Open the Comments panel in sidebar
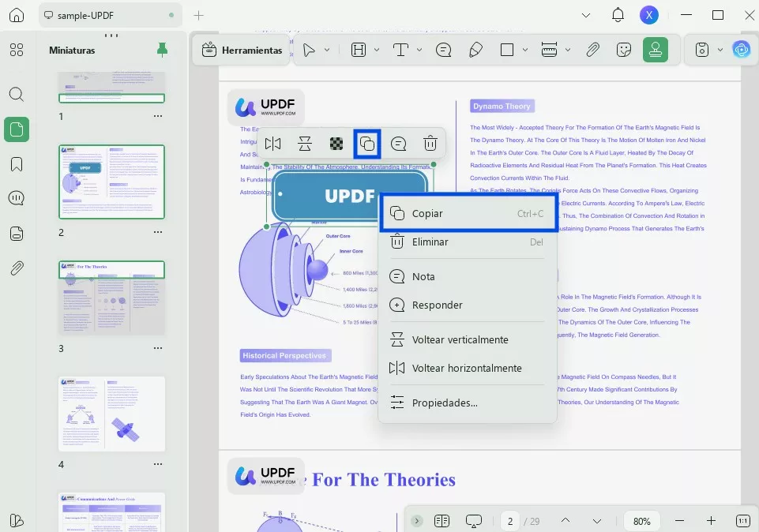This screenshot has width=759, height=532. (x=17, y=198)
